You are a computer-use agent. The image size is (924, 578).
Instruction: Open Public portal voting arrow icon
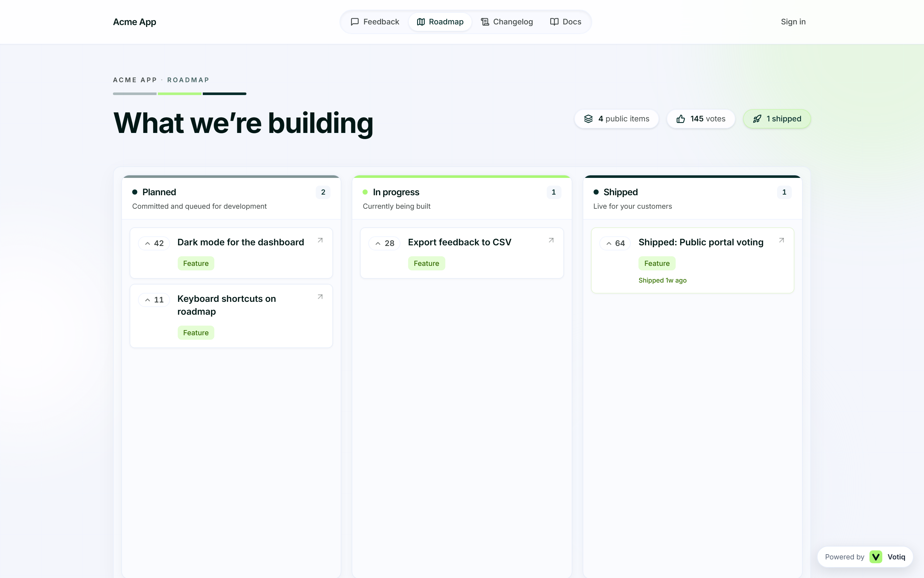pyautogui.click(x=782, y=241)
